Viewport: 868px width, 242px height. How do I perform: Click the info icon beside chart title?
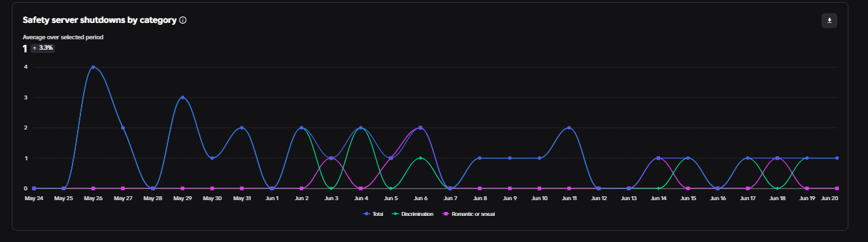[x=183, y=20]
